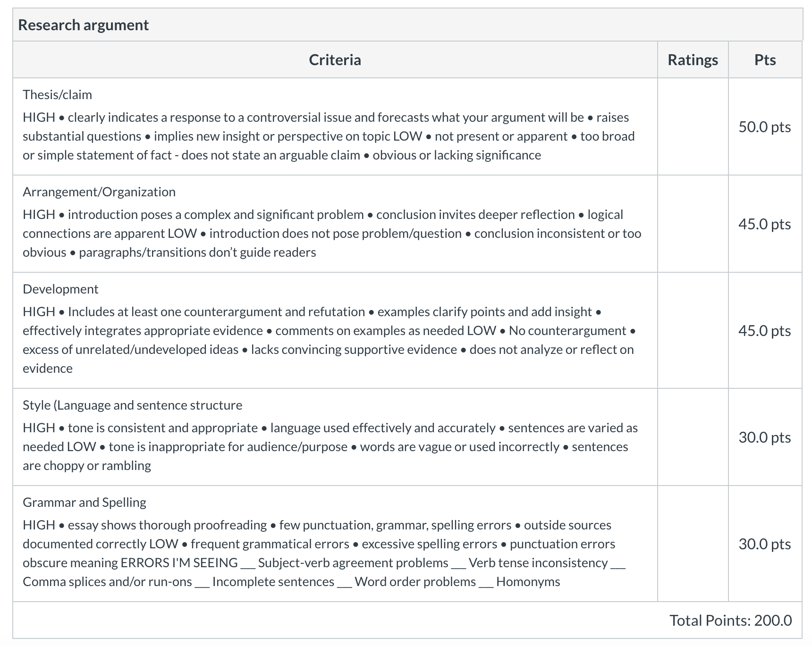Viewport: 812px width, 646px height.
Task: Click the Grammar and Spelling criterion title
Action: (x=85, y=503)
